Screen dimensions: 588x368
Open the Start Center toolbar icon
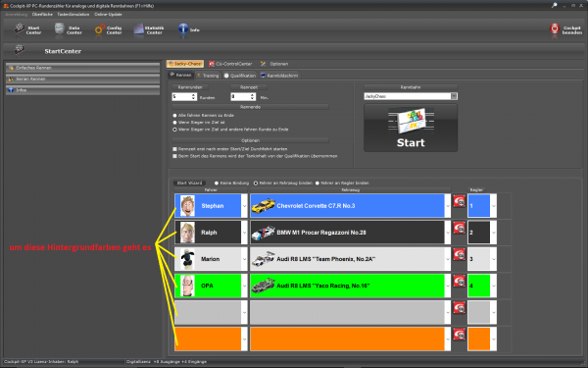point(20,28)
